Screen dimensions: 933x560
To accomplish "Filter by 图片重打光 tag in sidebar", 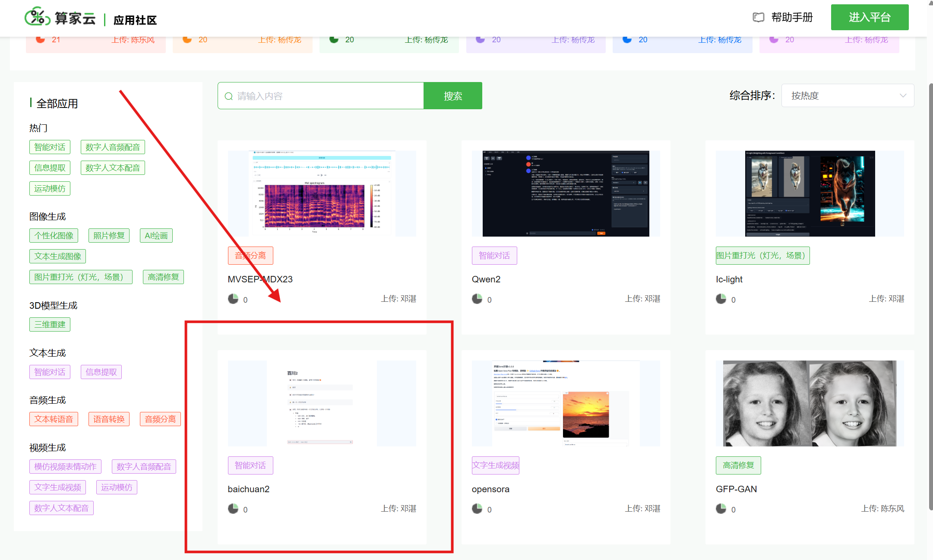I will (81, 277).
